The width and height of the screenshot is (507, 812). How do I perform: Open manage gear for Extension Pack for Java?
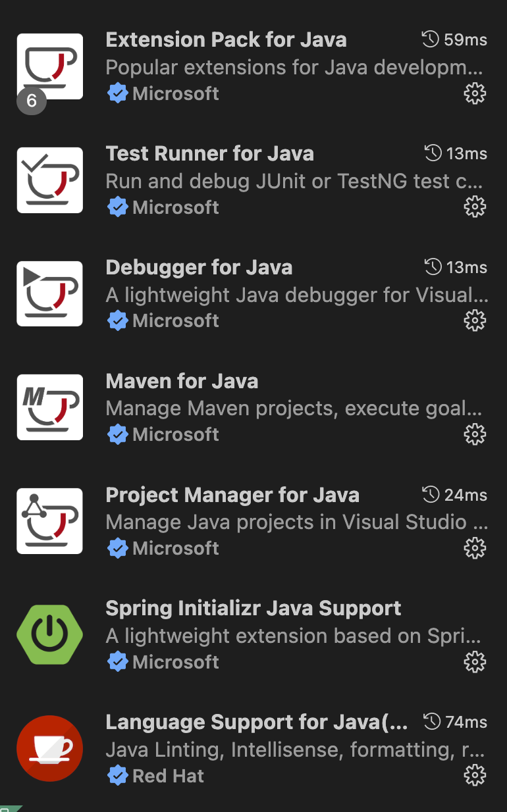tap(475, 94)
